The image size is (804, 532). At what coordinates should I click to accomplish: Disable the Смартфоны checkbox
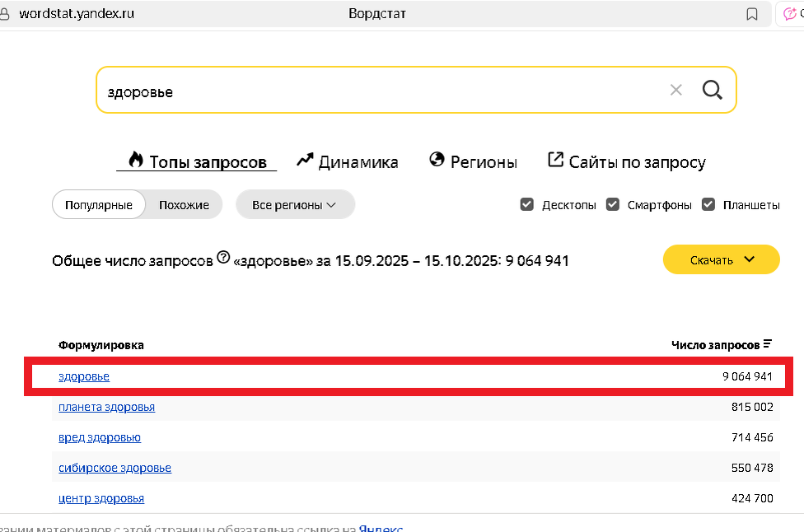coord(613,203)
